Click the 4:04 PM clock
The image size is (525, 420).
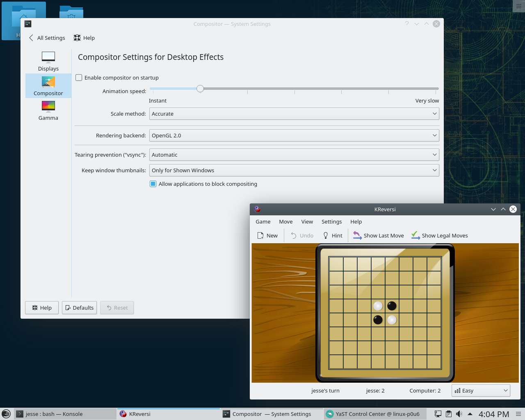(494, 414)
